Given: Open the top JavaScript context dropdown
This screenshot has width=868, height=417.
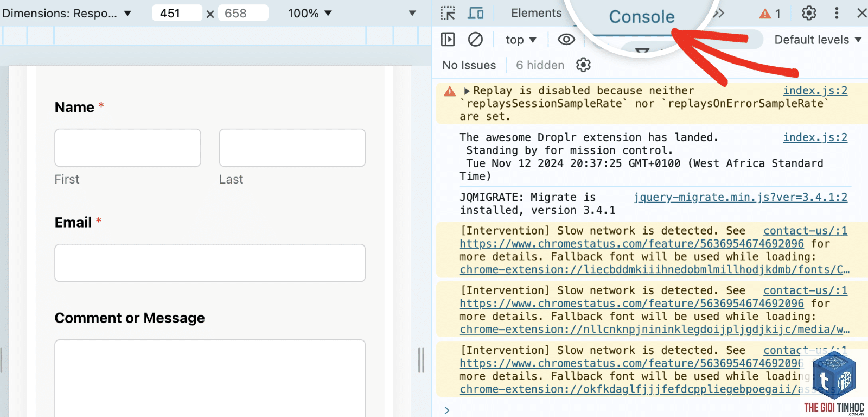Looking at the screenshot, I should tap(521, 40).
